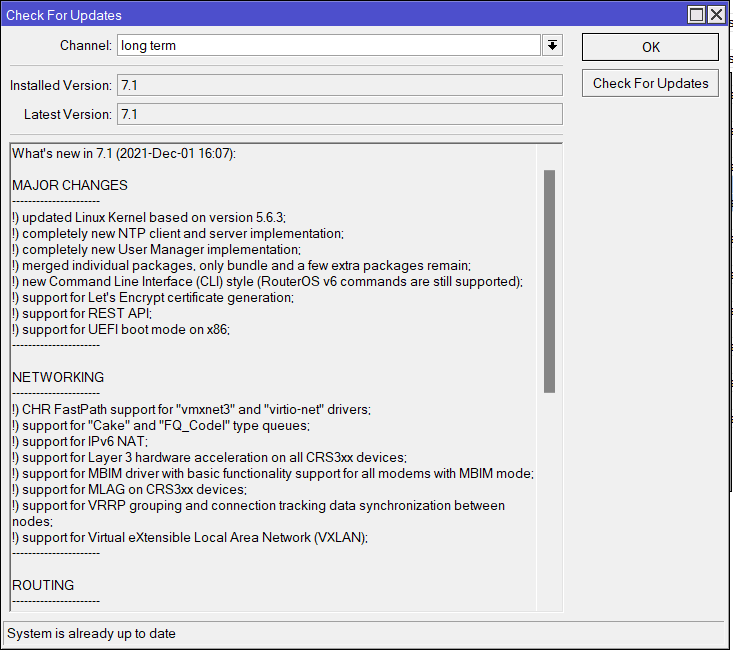
Task: Click the Let's Encrypt certificate line
Action: click(153, 297)
